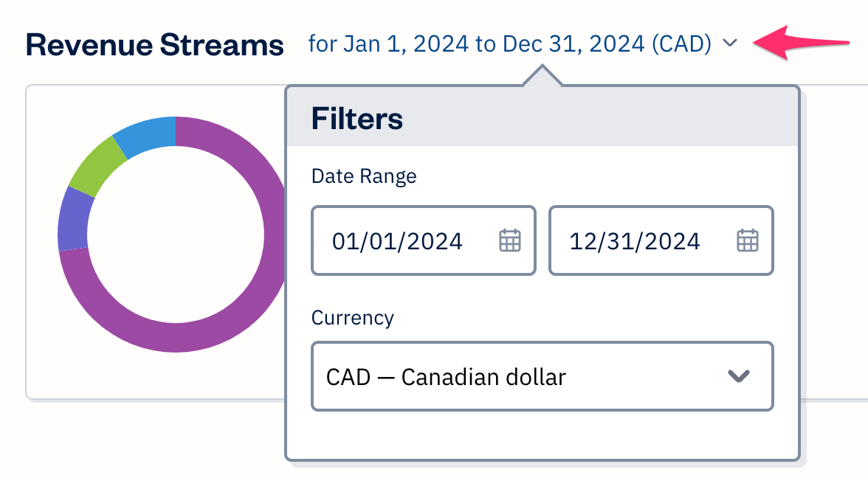The width and height of the screenshot is (868, 478).
Task: Select the indigo donut chart segment
Action: point(75,219)
